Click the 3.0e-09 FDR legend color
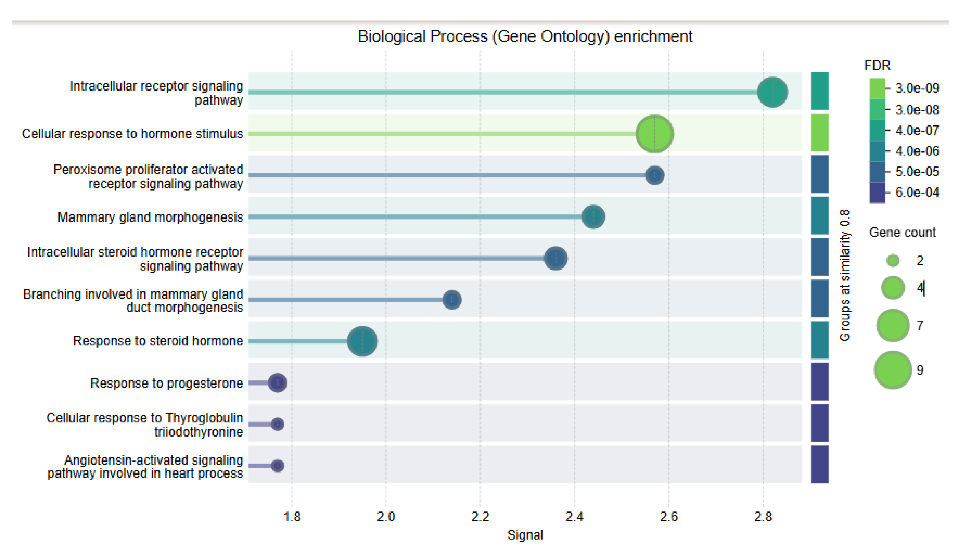Screen dimensions: 964x560 (x=877, y=88)
